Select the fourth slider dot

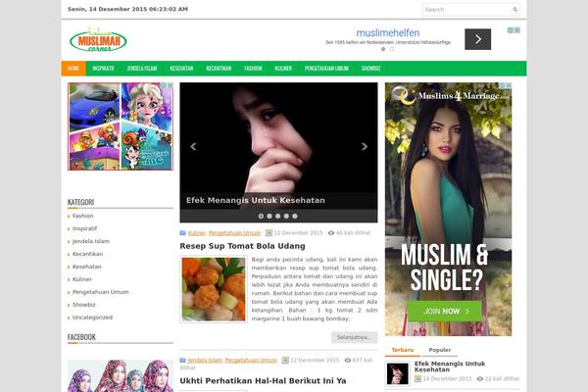pos(286,216)
